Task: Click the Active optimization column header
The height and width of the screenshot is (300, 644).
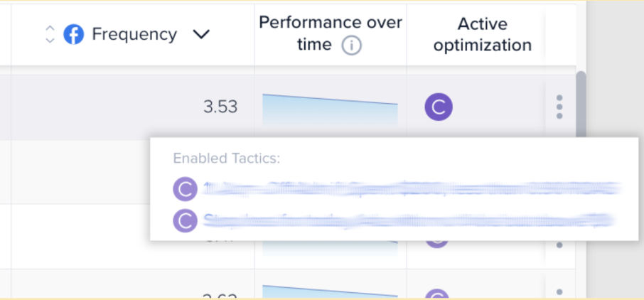Action: click(x=483, y=35)
